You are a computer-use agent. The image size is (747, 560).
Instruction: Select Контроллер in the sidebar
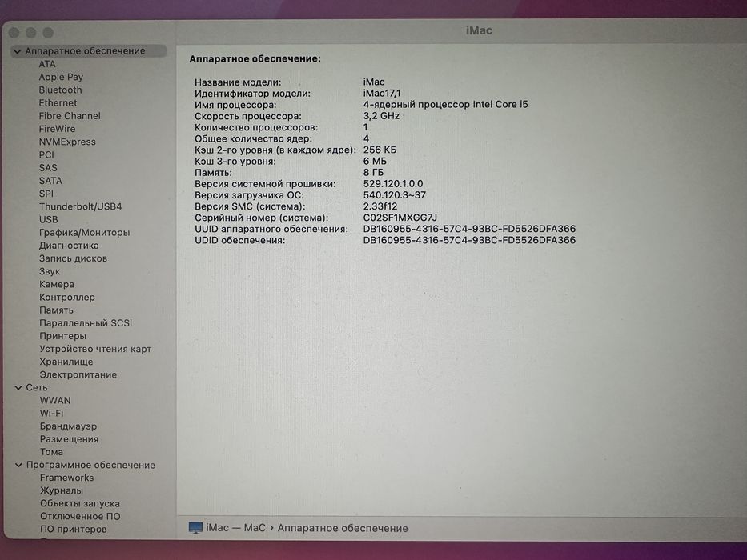[x=67, y=297]
